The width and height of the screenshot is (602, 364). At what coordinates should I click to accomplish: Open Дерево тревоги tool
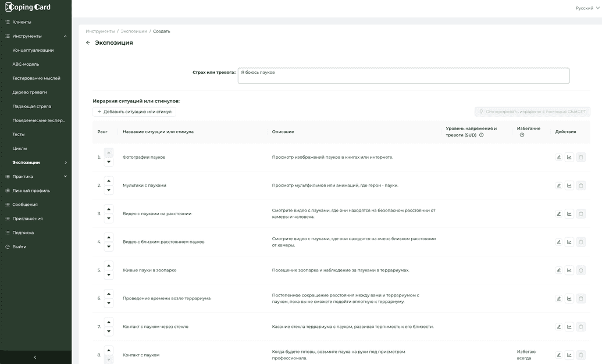click(x=30, y=92)
